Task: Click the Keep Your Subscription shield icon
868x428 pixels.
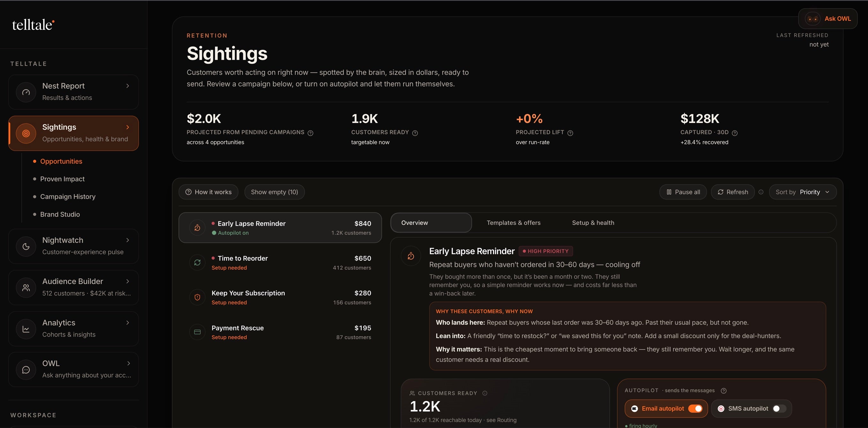Action: pyautogui.click(x=198, y=297)
